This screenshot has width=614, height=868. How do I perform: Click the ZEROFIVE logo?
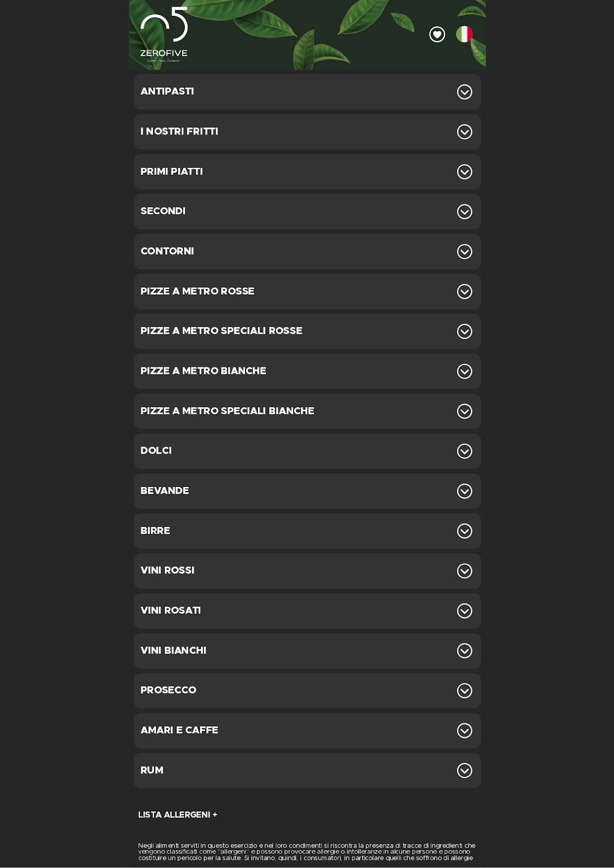[x=164, y=35]
